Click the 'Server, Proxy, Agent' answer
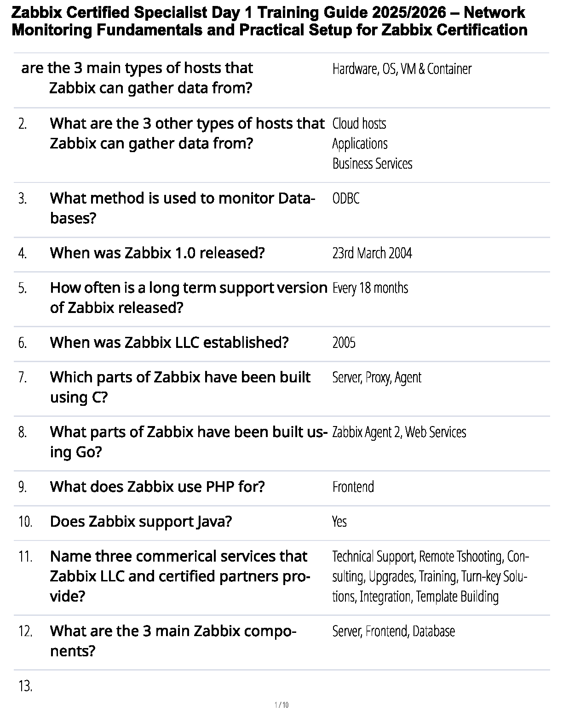Image resolution: width=563 pixels, height=728 pixels. pyautogui.click(x=376, y=377)
